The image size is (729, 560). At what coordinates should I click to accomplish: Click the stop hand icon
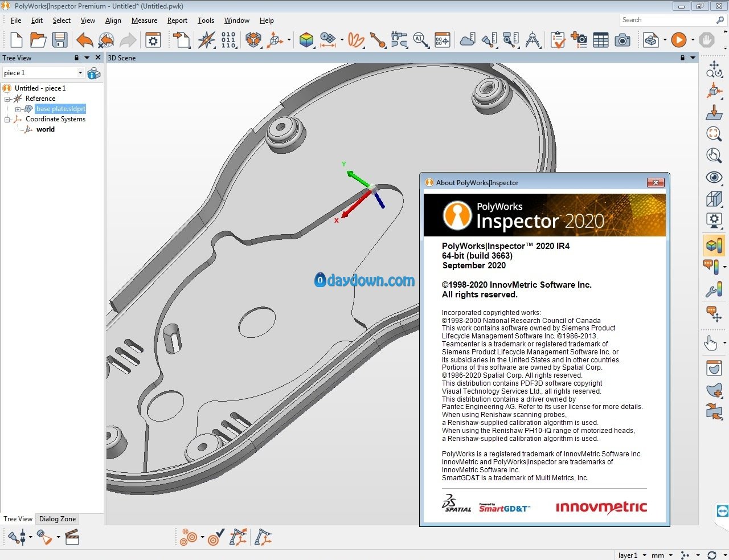tap(707, 40)
